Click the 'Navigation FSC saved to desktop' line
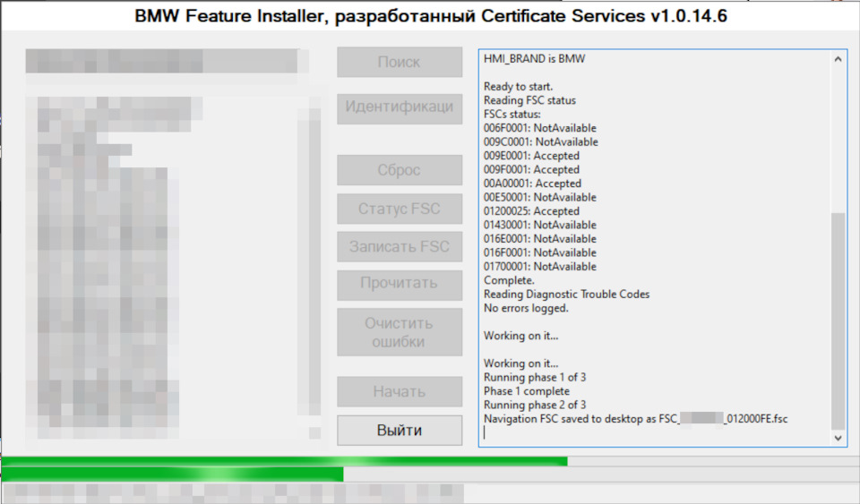The image size is (860, 504). click(x=636, y=419)
